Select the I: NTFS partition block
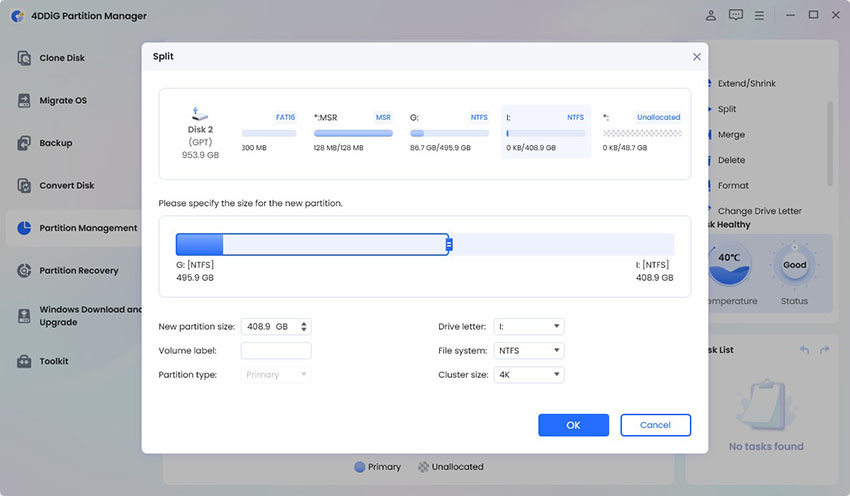 545,132
